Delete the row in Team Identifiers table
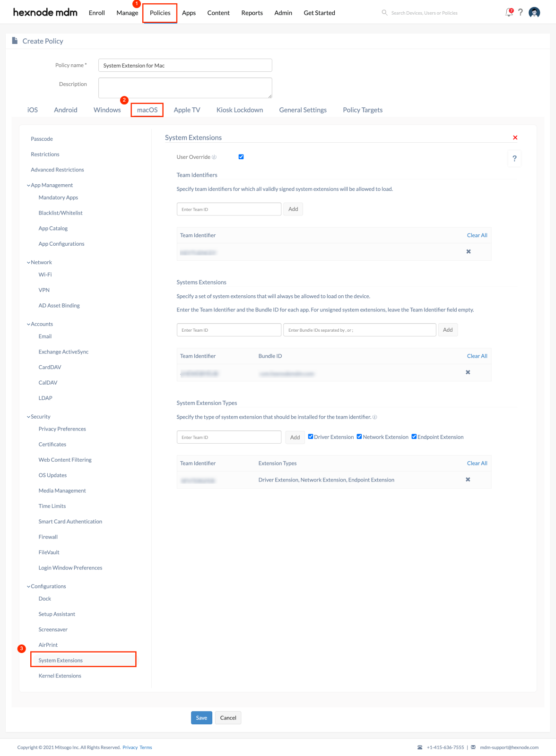Viewport: 556px width, 756px height. click(469, 251)
